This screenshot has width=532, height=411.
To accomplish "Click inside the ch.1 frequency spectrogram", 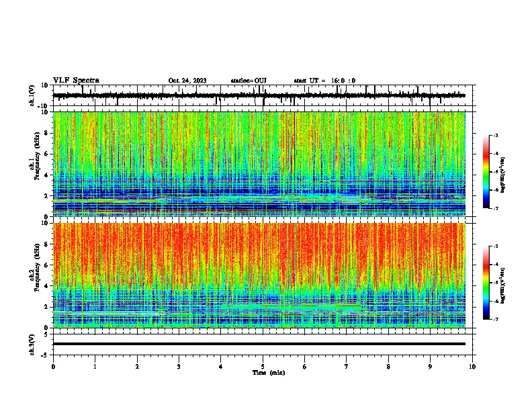I will pos(259,164).
